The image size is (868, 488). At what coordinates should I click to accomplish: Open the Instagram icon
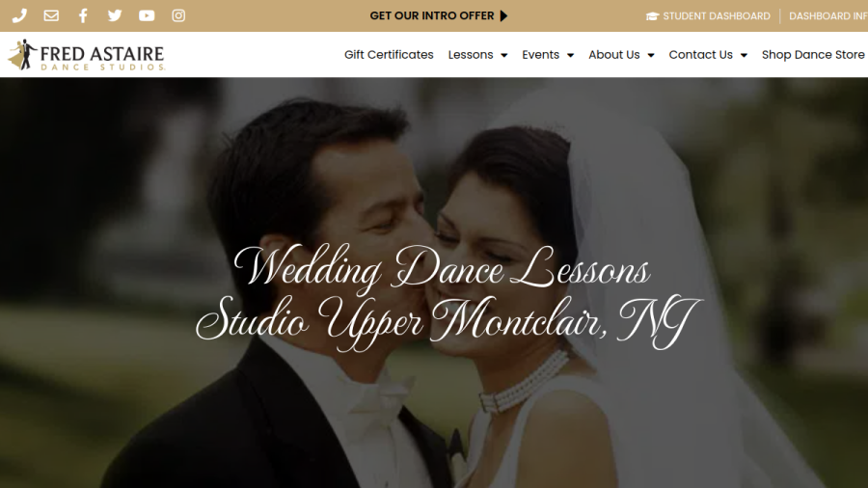[x=178, y=15]
